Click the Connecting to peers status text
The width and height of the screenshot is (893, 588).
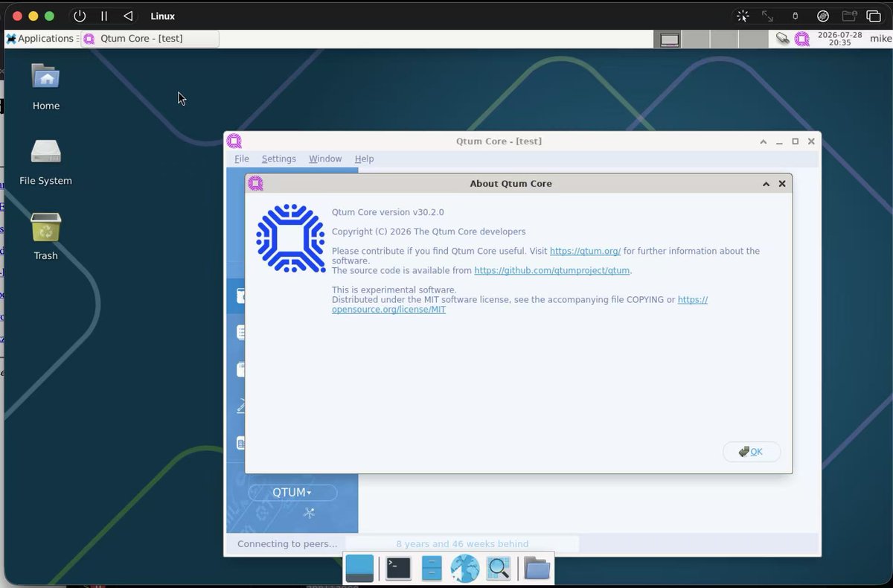click(x=287, y=544)
